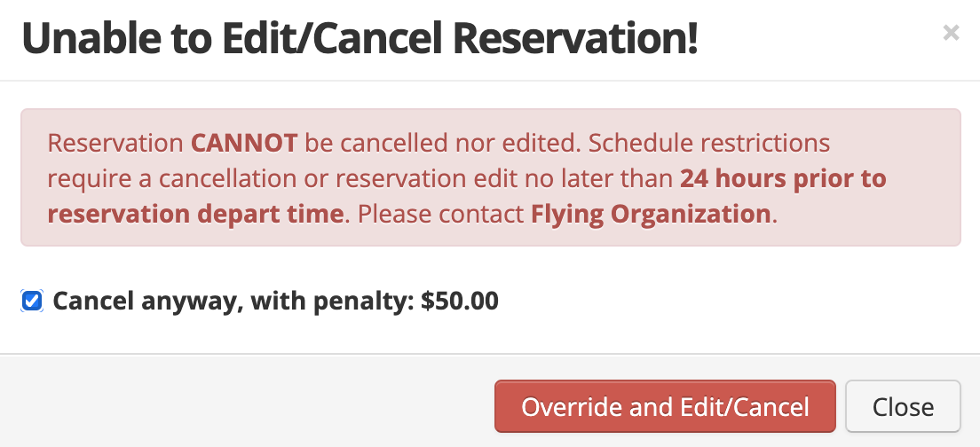Image resolution: width=980 pixels, height=447 pixels.
Task: Click the bold "24 hours prior to" text
Action: point(783,179)
